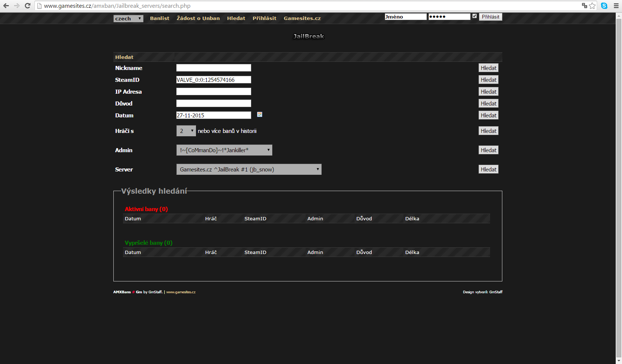Open the czech language dropdown
Viewport: 622px width, 364px height.
tap(128, 19)
